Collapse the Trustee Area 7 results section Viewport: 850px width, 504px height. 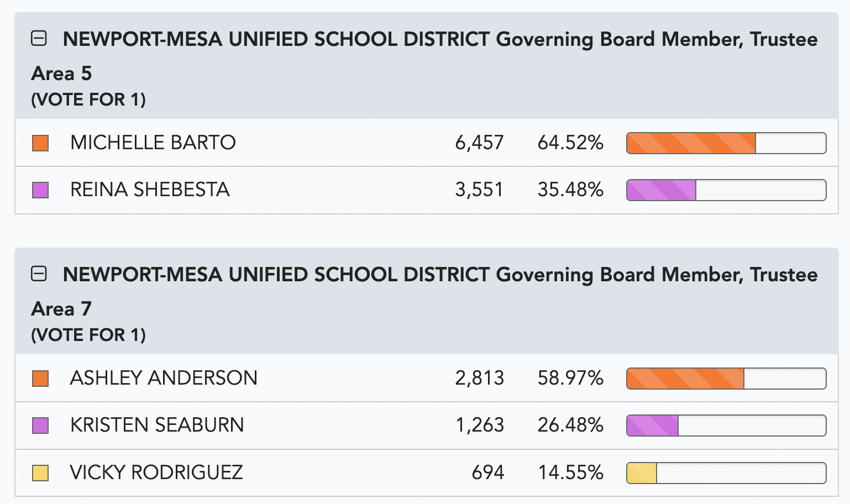pyautogui.click(x=39, y=274)
